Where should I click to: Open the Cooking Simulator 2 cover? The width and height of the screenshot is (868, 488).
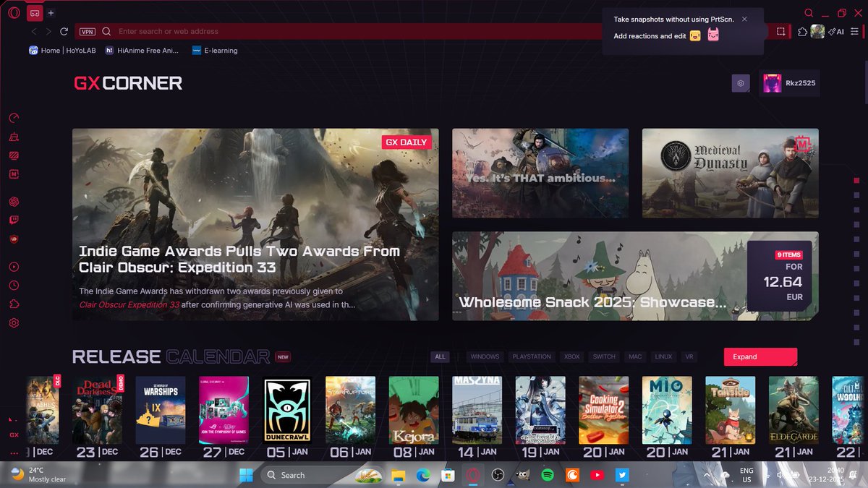(x=603, y=410)
